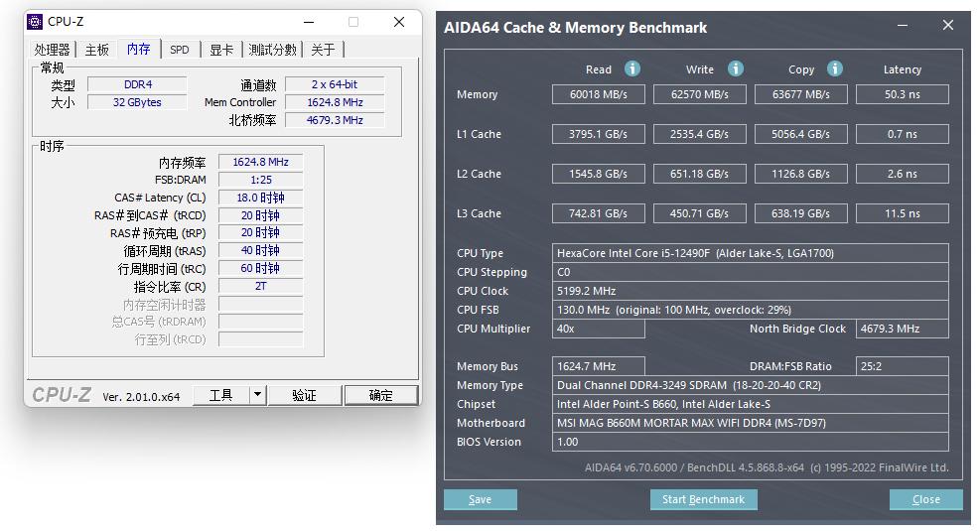980x531 pixels.
Task: Click the 类型 field showing DDR4
Action: (137, 84)
